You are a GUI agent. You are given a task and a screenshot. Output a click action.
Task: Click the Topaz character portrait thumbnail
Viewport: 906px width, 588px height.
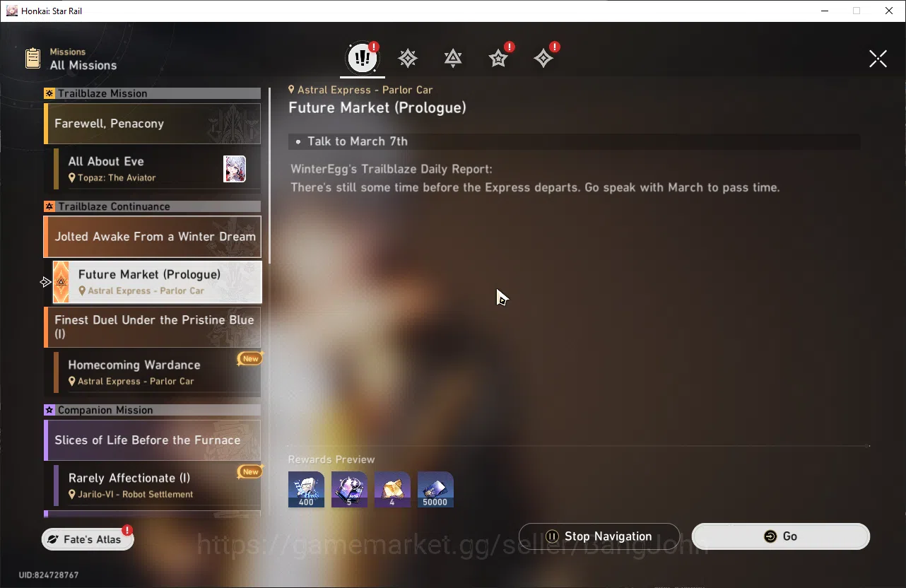pyautogui.click(x=235, y=169)
